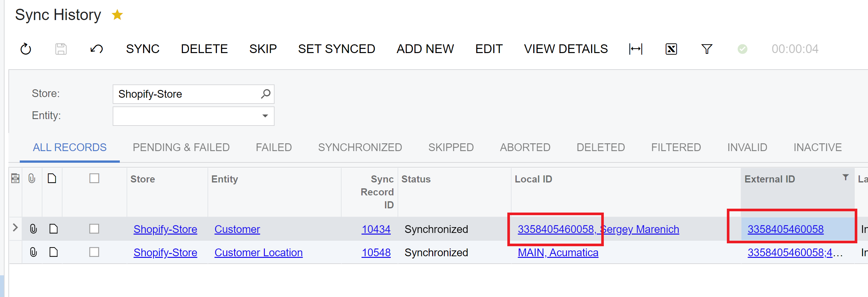868x297 pixels.
Task: Open attachments for Customer Location row
Action: tap(33, 252)
